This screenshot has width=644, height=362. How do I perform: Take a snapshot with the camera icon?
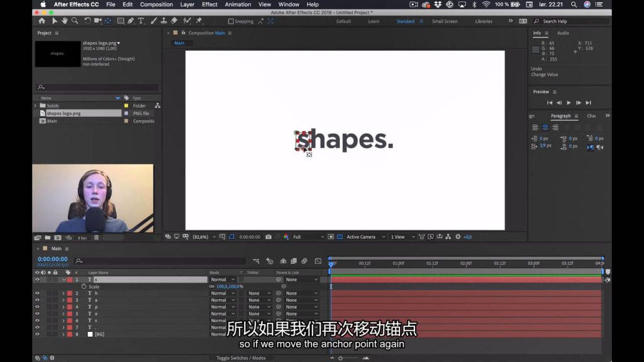point(269,237)
